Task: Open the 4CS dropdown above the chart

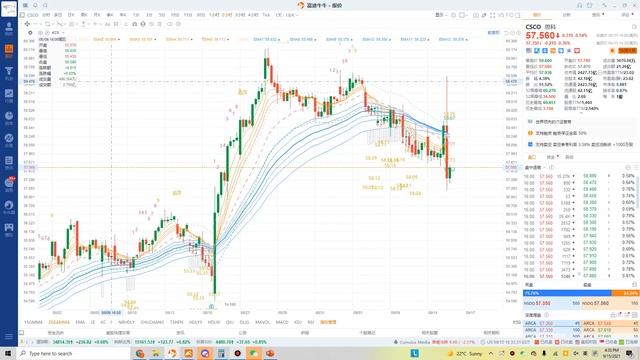Action: [58, 33]
